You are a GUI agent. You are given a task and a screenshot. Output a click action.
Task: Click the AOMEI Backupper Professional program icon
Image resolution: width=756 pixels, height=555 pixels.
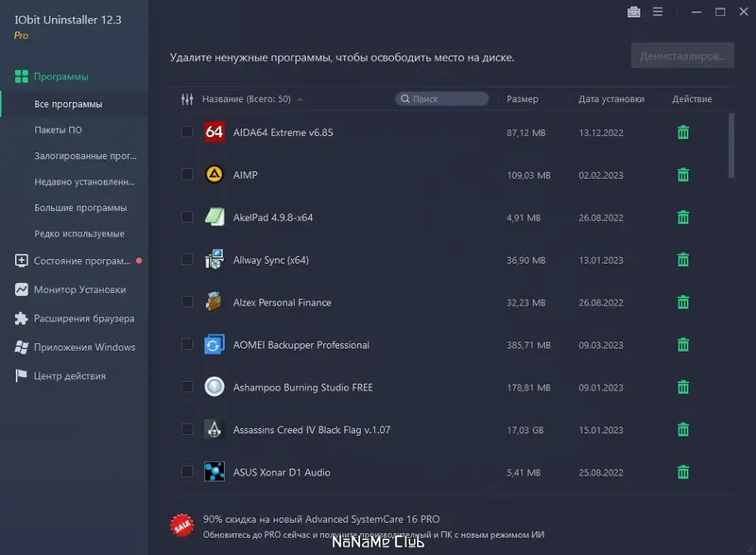tap(213, 345)
